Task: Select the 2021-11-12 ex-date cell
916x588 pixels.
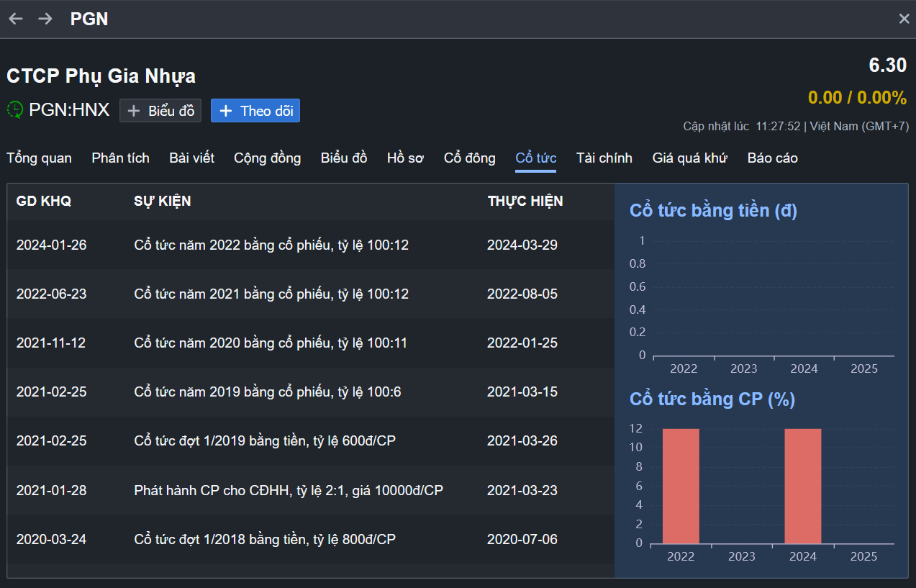Action: tap(51, 343)
